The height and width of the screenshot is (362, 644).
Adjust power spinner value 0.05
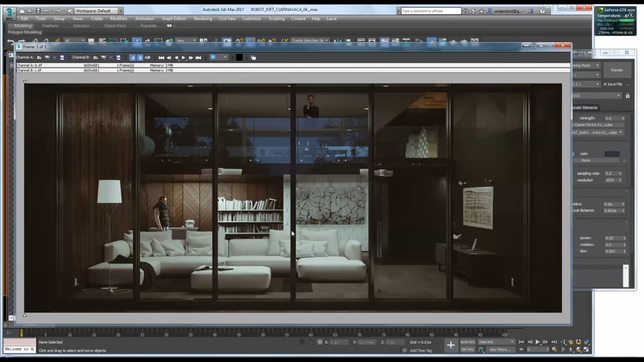point(615,238)
